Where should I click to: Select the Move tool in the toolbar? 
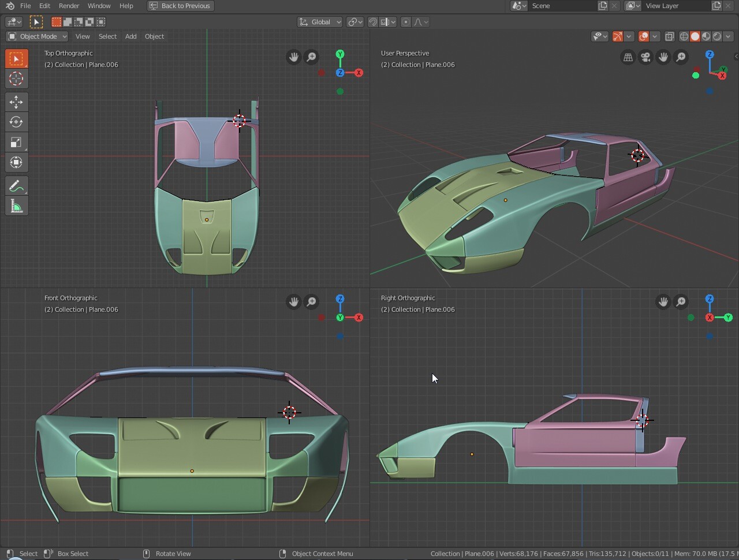click(16, 102)
